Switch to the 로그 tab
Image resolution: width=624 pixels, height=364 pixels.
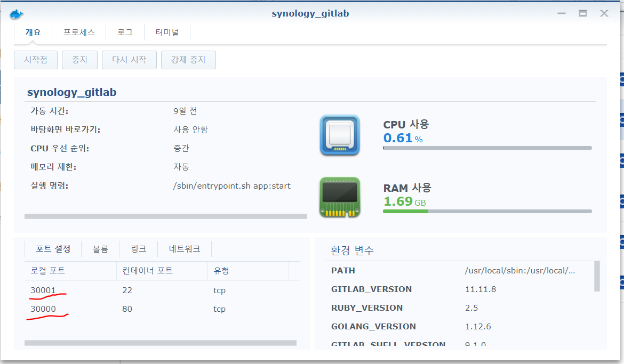click(125, 33)
